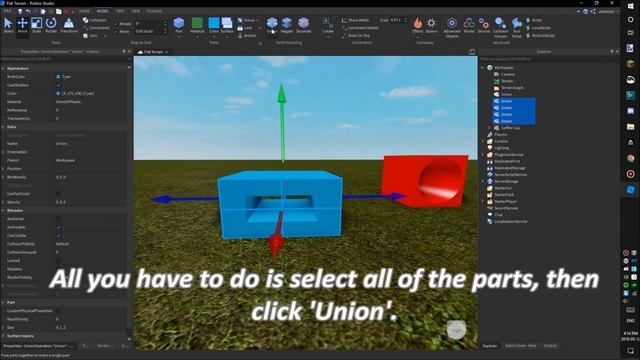
Task: Expand the Coffee Cup model node
Action: (x=490, y=128)
